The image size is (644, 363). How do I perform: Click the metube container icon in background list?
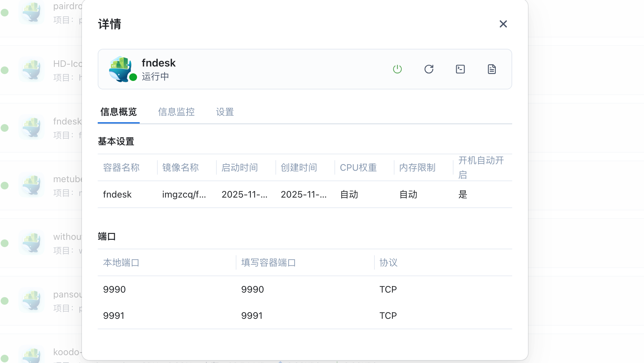coord(31,185)
